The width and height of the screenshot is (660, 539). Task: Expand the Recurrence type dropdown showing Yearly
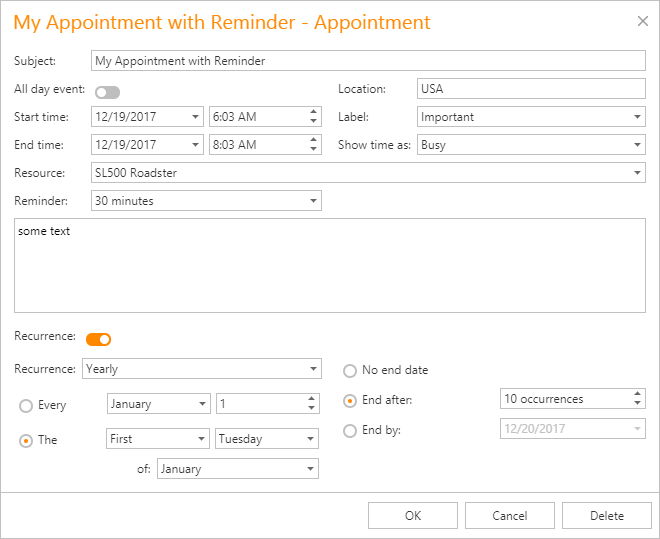coord(313,369)
